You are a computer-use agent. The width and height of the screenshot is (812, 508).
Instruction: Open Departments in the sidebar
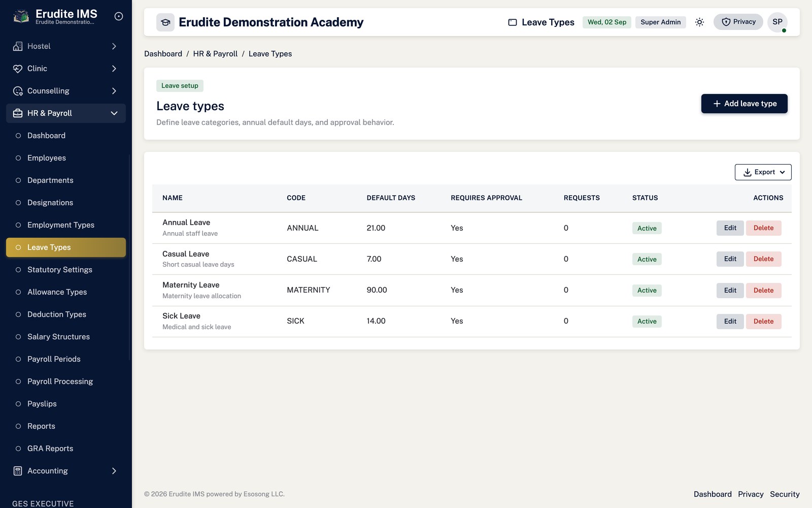coord(66,180)
